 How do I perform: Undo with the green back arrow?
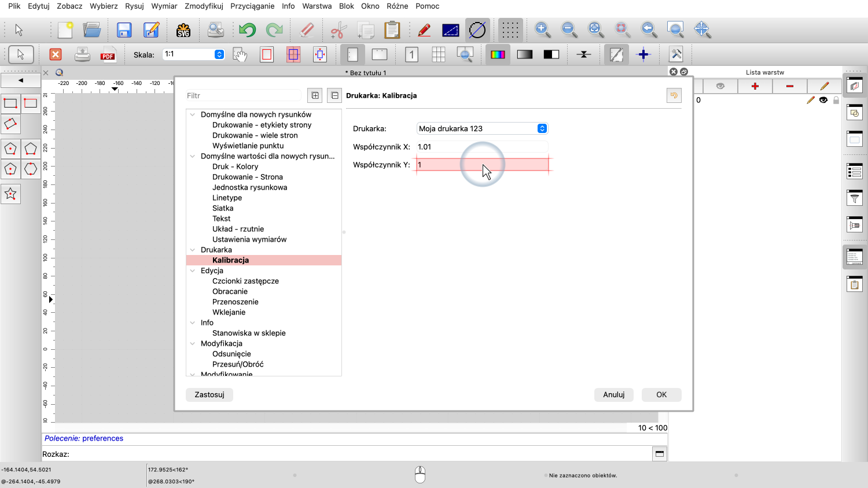248,29
